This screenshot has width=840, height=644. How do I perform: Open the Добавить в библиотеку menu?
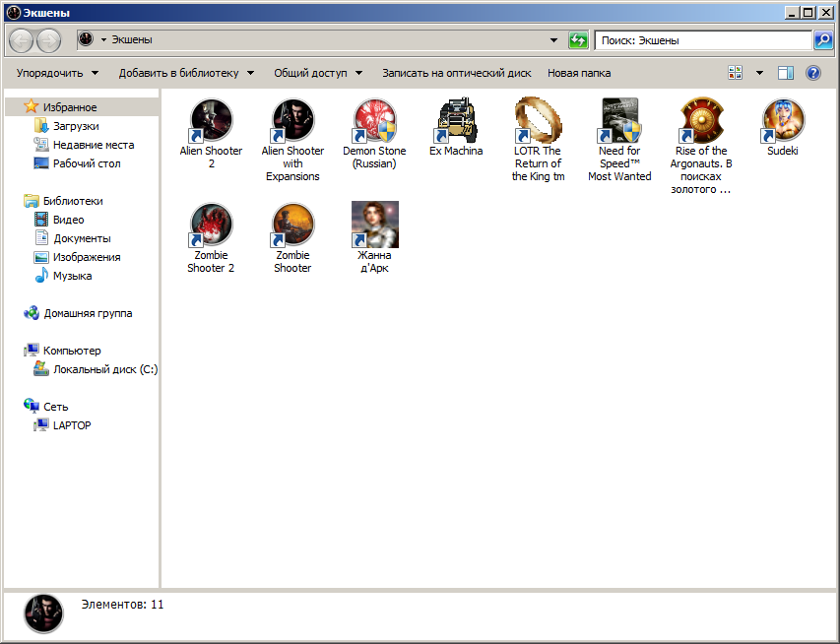[x=186, y=73]
